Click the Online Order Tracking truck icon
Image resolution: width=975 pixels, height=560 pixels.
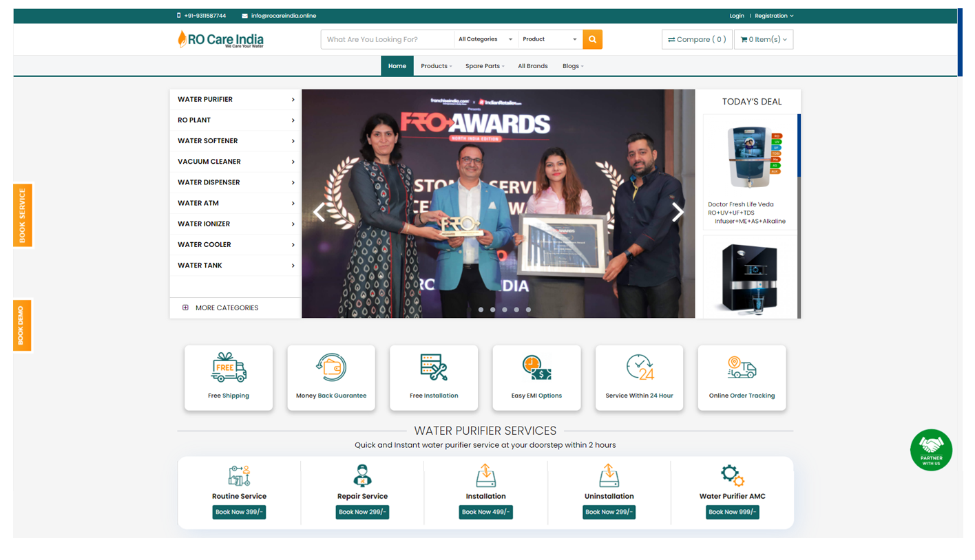tap(742, 367)
